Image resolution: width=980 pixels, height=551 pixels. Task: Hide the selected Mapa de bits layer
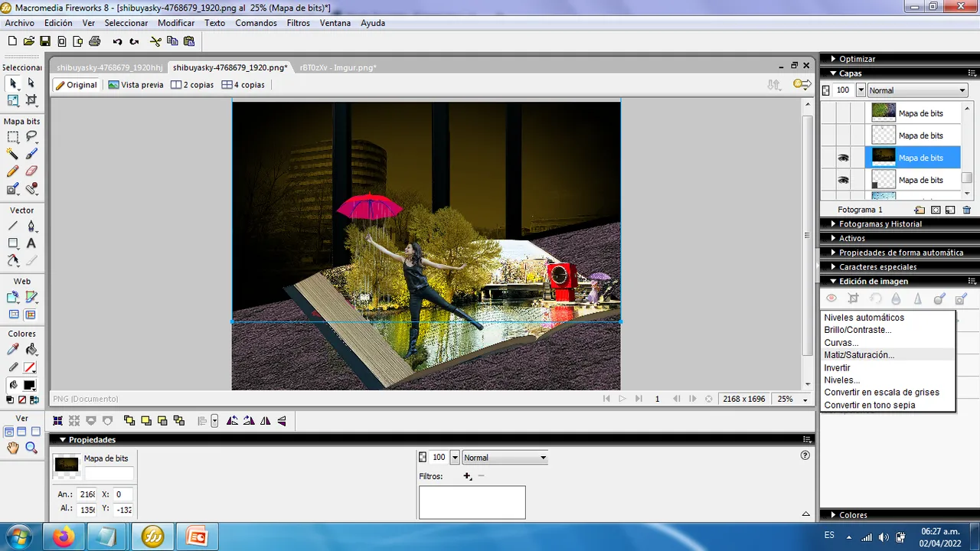843,158
